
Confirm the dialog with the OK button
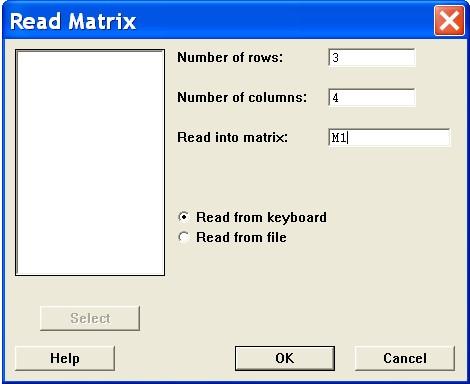[x=285, y=358]
